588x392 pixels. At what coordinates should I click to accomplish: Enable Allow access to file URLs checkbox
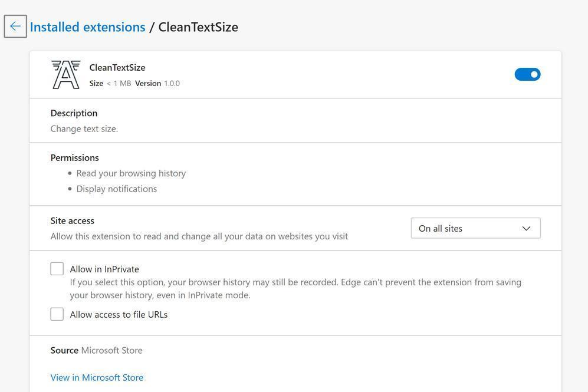point(57,314)
